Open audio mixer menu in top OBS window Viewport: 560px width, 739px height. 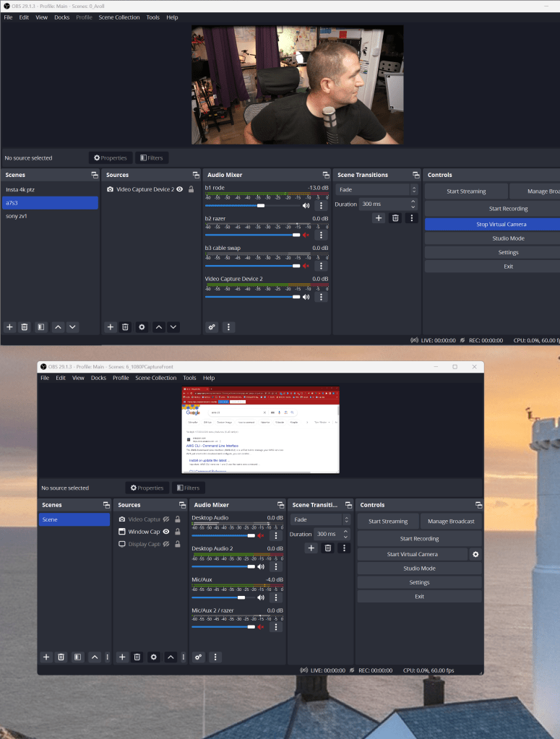click(228, 327)
